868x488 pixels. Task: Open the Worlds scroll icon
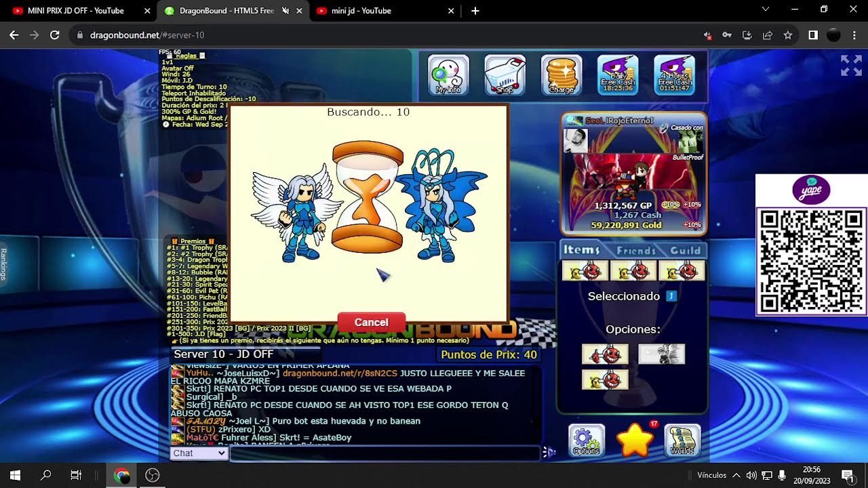(x=682, y=441)
